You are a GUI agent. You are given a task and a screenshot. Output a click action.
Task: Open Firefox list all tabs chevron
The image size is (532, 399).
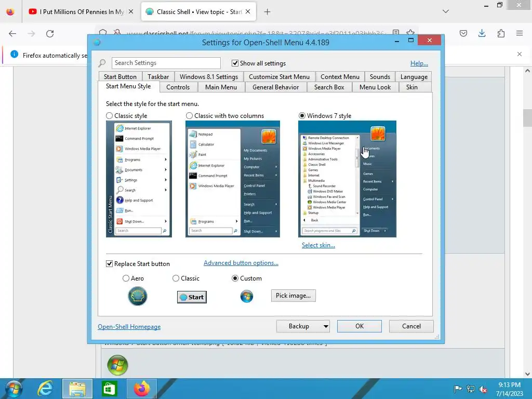coord(446,11)
